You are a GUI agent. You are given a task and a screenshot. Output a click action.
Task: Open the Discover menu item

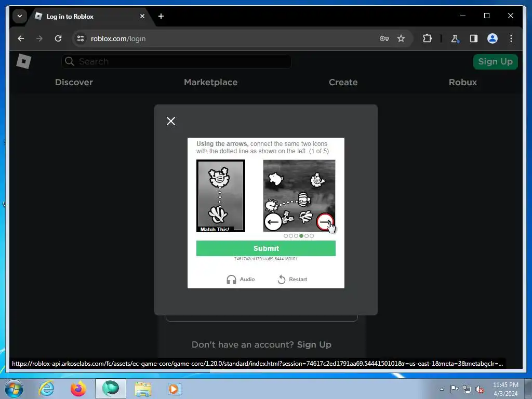point(74,82)
